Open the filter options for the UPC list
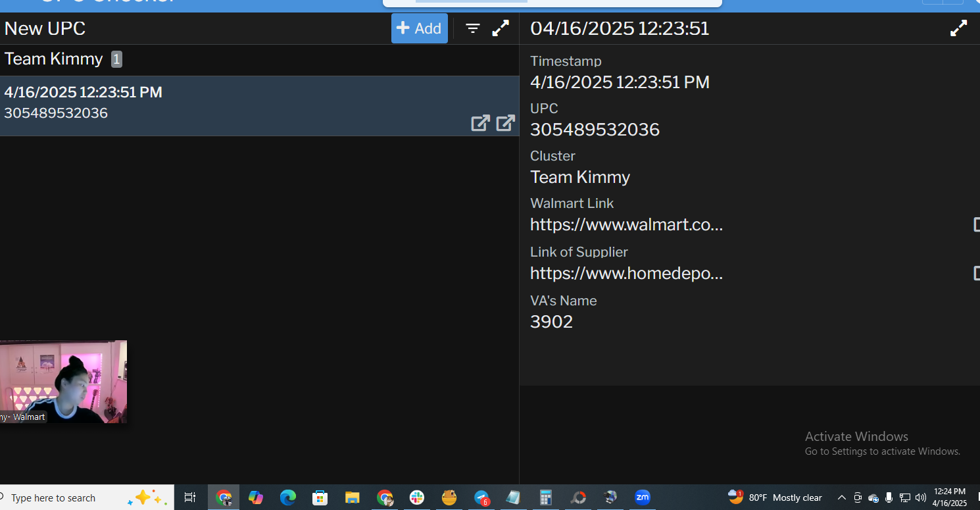980x510 pixels. (x=472, y=28)
